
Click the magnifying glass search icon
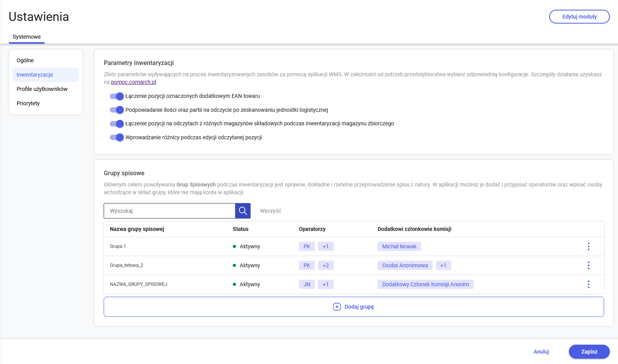(242, 211)
